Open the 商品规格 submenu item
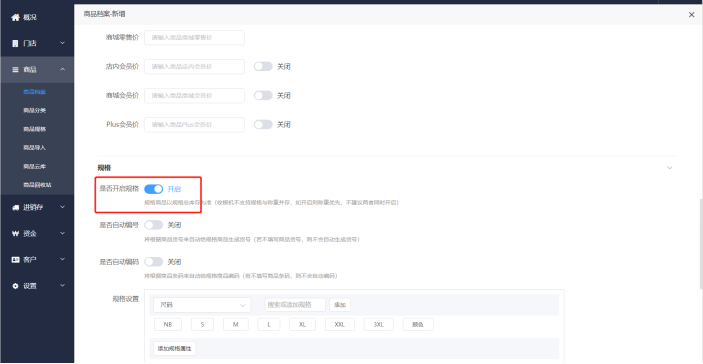The image size is (703, 364). [x=35, y=129]
